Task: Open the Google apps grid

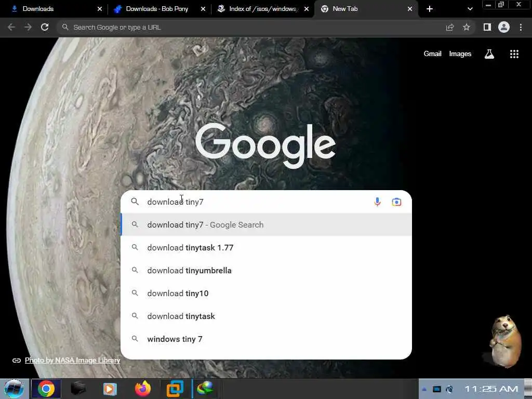Action: [x=514, y=54]
